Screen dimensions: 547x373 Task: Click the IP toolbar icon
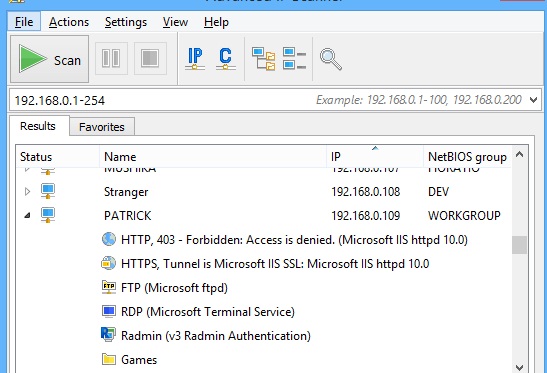[195, 58]
